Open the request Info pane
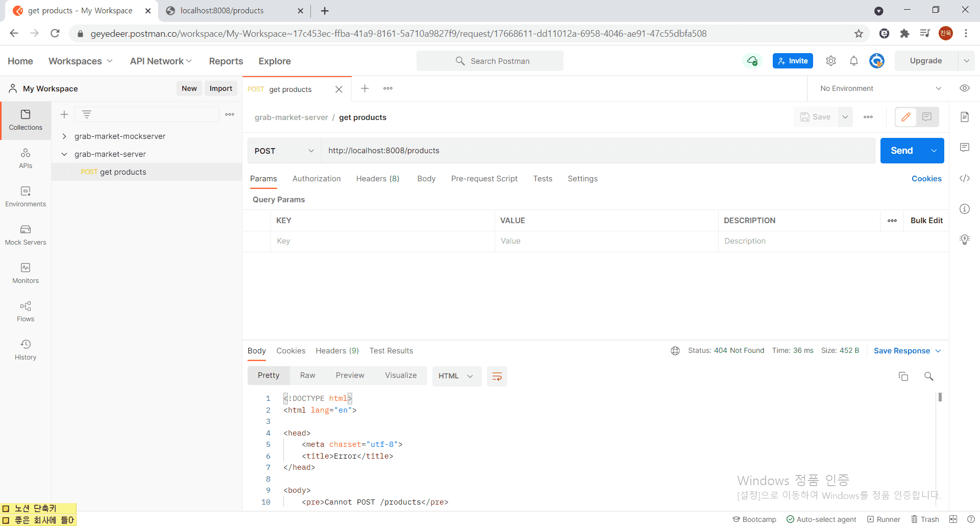This screenshot has width=980, height=526. point(965,209)
